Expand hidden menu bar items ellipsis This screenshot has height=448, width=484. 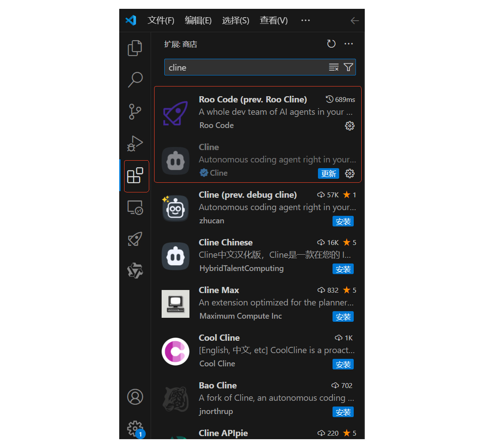click(x=306, y=20)
